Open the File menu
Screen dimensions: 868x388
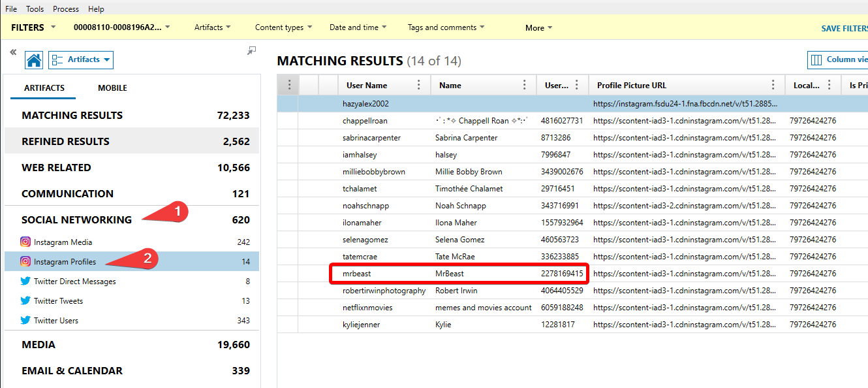pos(11,9)
